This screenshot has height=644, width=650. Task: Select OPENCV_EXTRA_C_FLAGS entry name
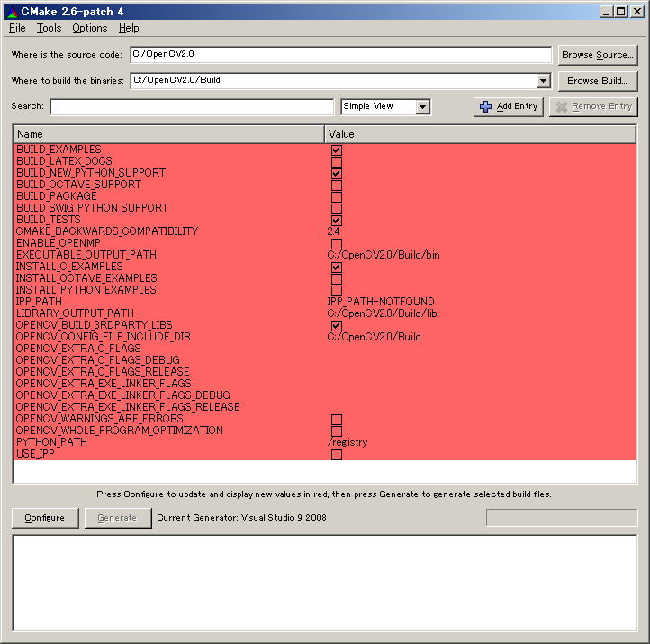tap(78, 349)
